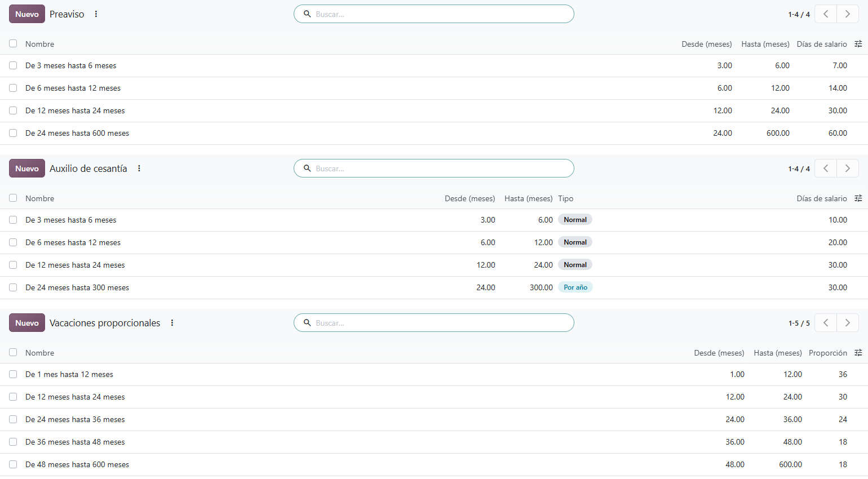Select all rows in the Preaviso table

(13, 43)
